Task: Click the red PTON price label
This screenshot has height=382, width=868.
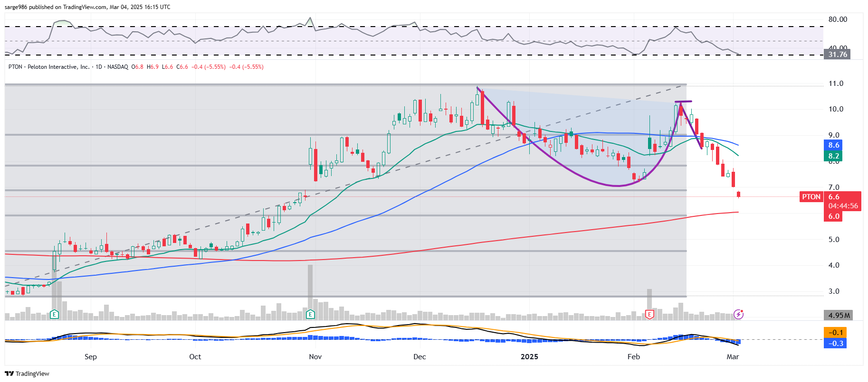Action: point(811,197)
